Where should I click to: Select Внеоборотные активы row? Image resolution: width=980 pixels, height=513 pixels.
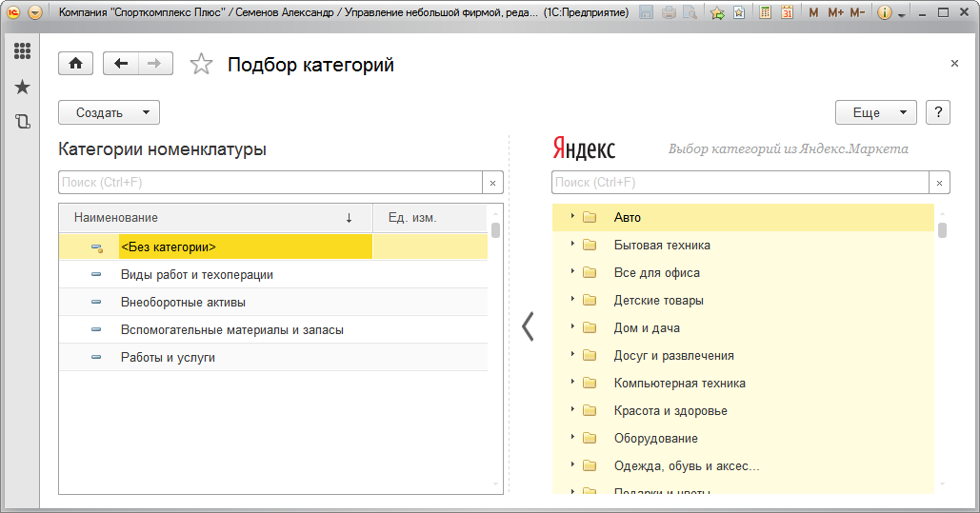point(183,303)
